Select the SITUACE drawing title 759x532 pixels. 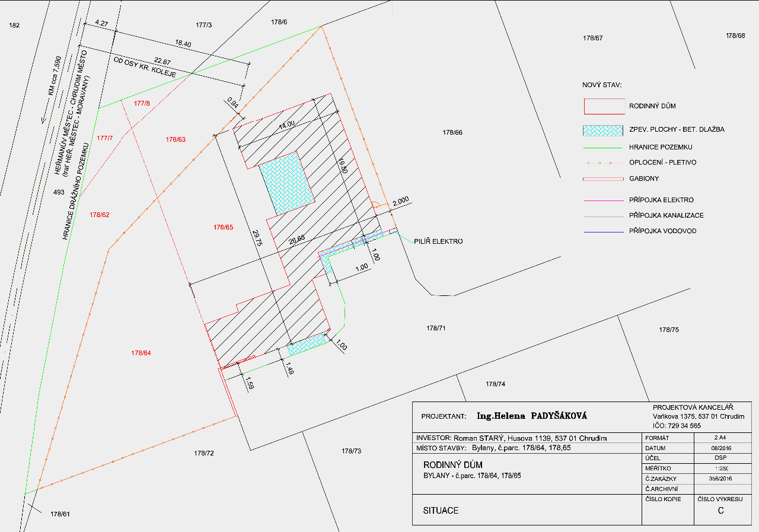coord(441,511)
